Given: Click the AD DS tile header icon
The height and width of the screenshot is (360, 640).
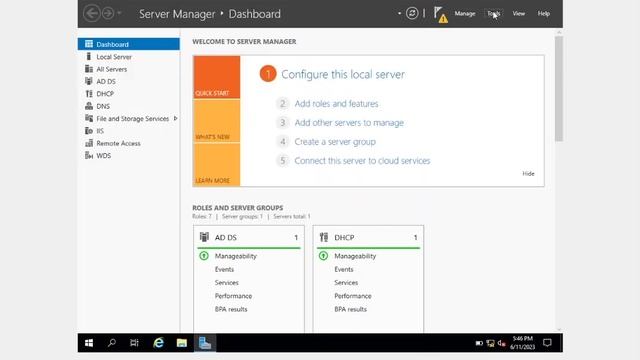Looking at the screenshot, I should (204, 237).
